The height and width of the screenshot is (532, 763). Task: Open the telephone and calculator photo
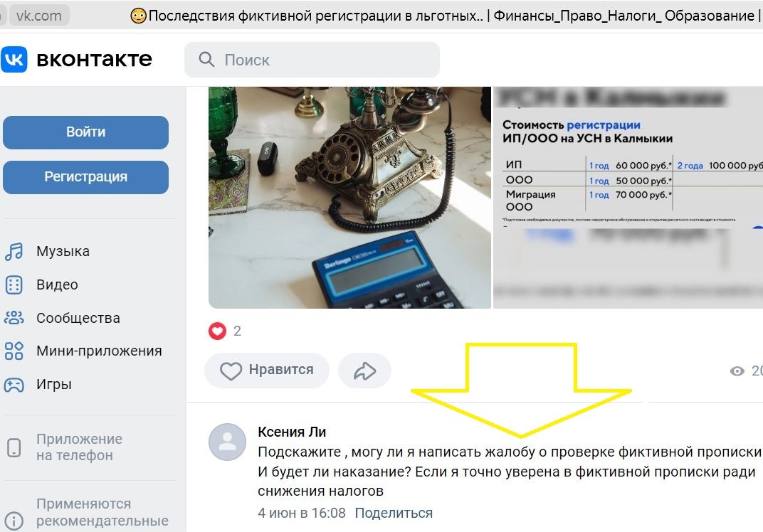[x=349, y=198]
